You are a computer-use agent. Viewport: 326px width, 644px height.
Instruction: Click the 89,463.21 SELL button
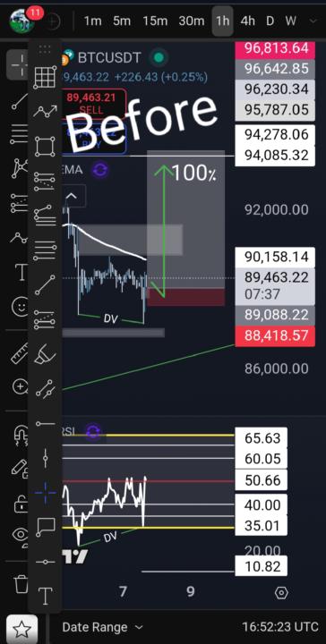click(92, 103)
